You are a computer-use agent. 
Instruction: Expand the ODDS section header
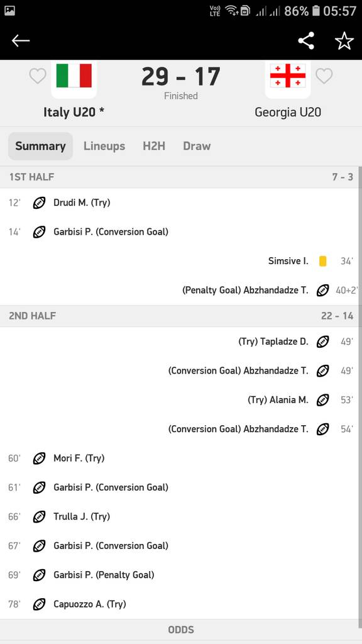coord(181,630)
